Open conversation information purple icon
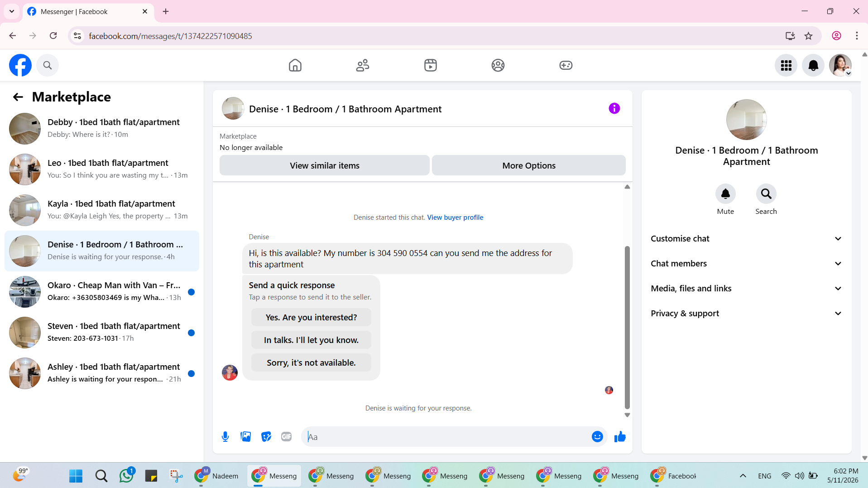 click(x=614, y=109)
